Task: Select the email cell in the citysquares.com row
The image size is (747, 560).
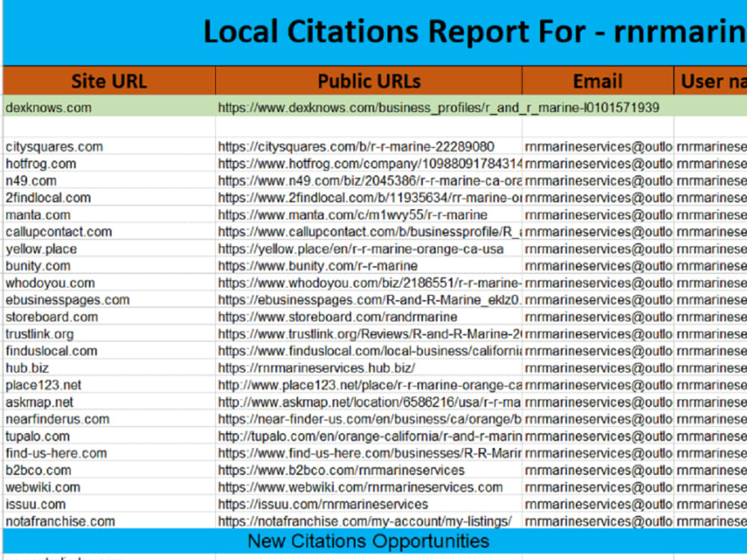Action: click(x=598, y=146)
